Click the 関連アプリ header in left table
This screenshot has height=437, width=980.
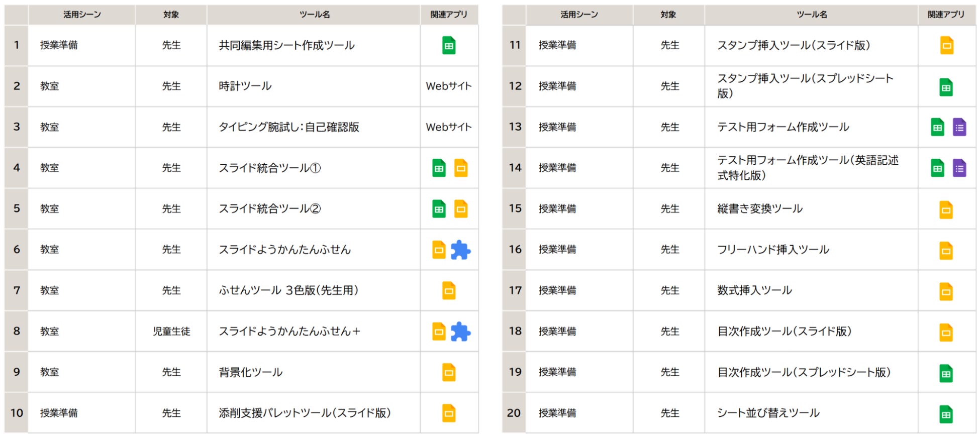click(449, 15)
